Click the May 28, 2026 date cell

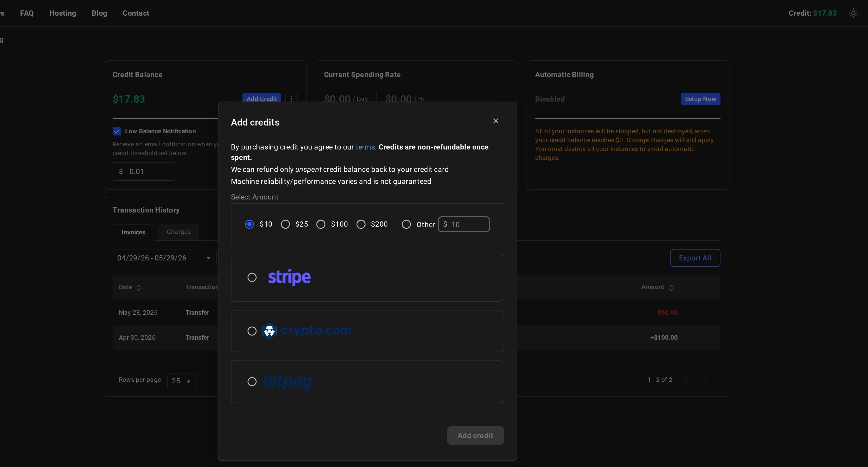pyautogui.click(x=138, y=313)
